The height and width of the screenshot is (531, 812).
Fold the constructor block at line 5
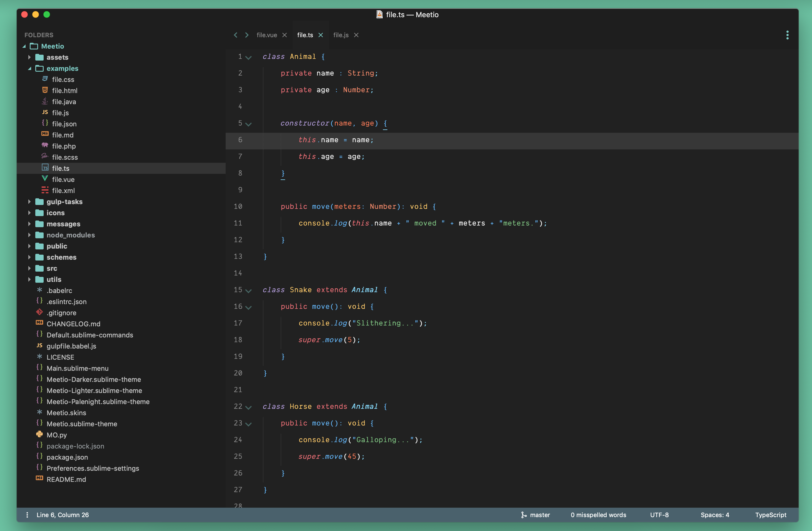[x=249, y=124]
